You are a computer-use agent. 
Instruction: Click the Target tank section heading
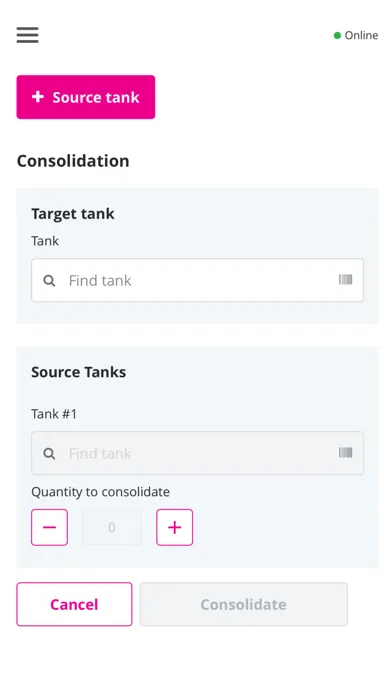pyautogui.click(x=73, y=214)
